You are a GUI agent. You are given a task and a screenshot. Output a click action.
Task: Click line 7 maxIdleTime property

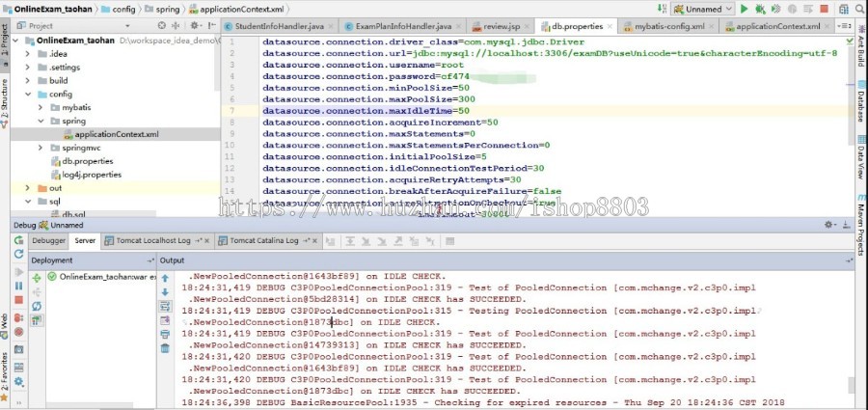click(x=366, y=111)
